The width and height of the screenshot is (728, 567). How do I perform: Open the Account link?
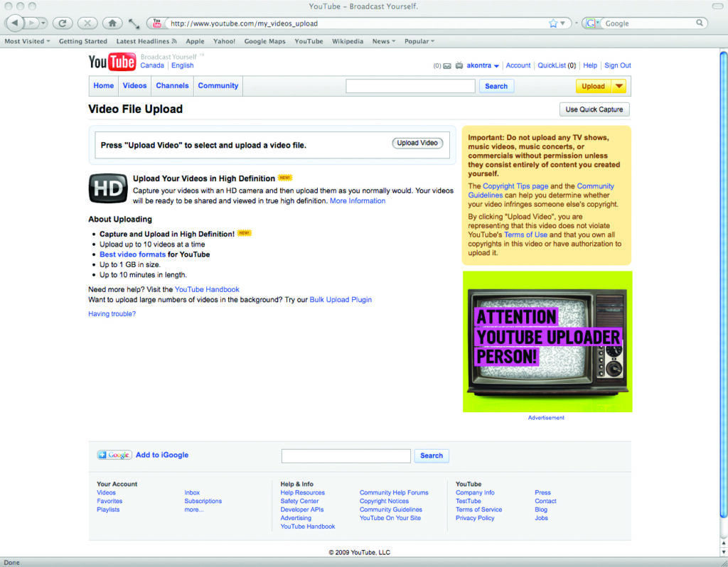[x=518, y=65]
